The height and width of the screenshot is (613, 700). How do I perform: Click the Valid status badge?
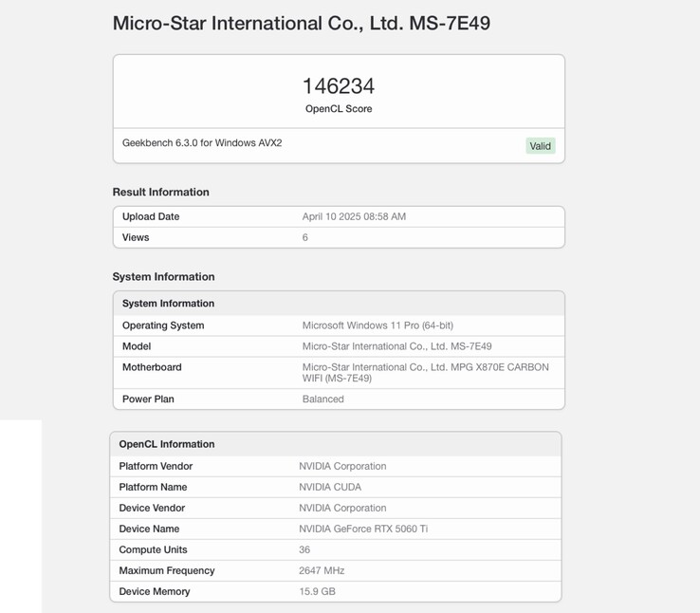click(540, 146)
